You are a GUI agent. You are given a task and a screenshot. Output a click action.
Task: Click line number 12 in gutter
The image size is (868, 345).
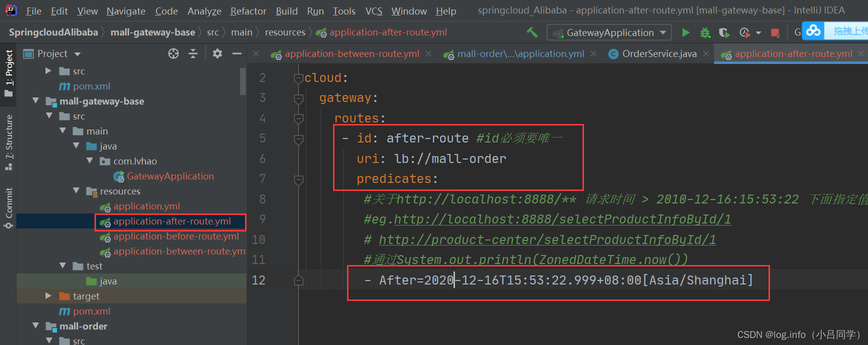click(x=258, y=280)
